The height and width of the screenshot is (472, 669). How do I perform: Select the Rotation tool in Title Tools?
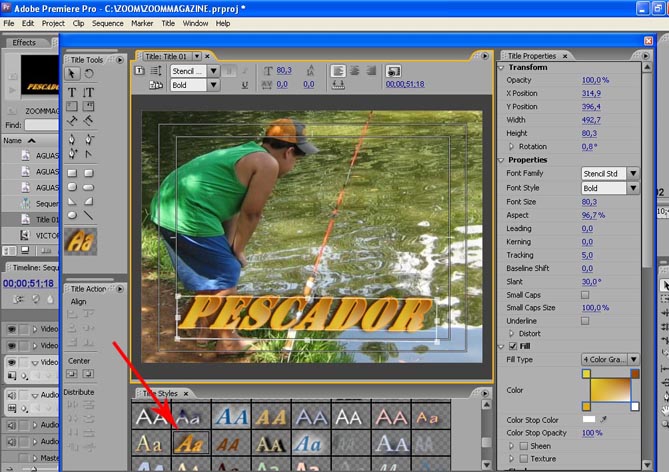point(88,74)
